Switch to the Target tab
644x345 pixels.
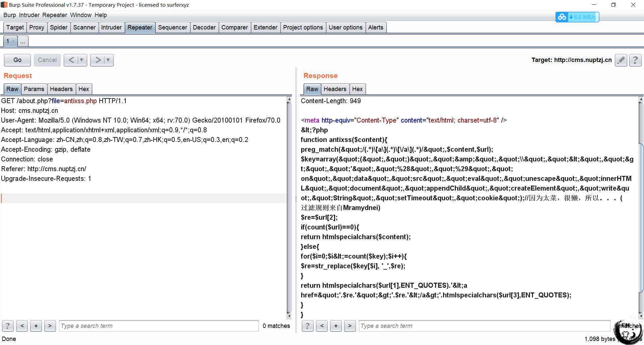15,27
